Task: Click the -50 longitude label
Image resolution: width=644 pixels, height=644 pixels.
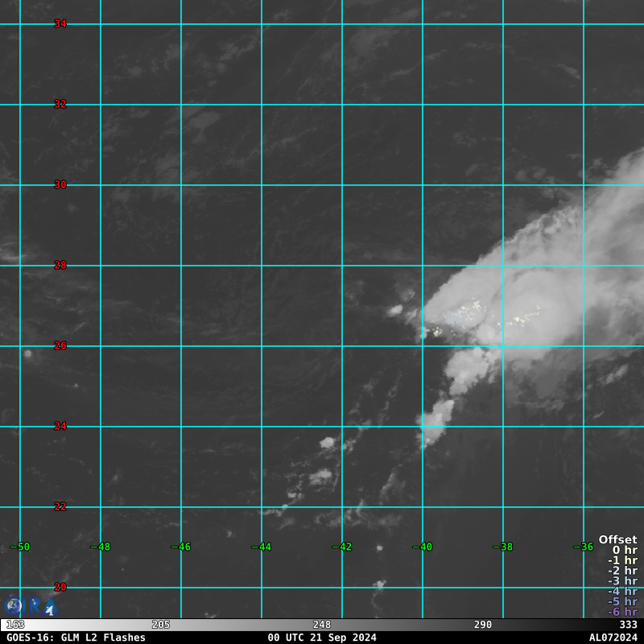Action: tap(20, 547)
